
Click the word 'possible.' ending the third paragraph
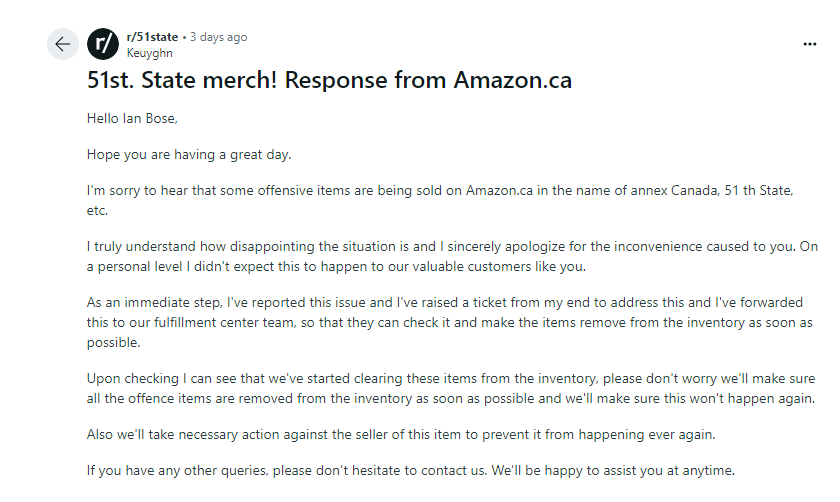pos(114,343)
